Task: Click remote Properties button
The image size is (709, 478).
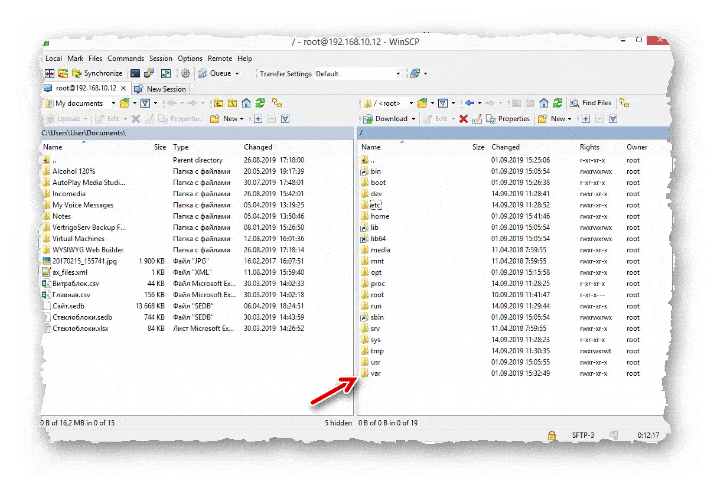Action: point(508,118)
